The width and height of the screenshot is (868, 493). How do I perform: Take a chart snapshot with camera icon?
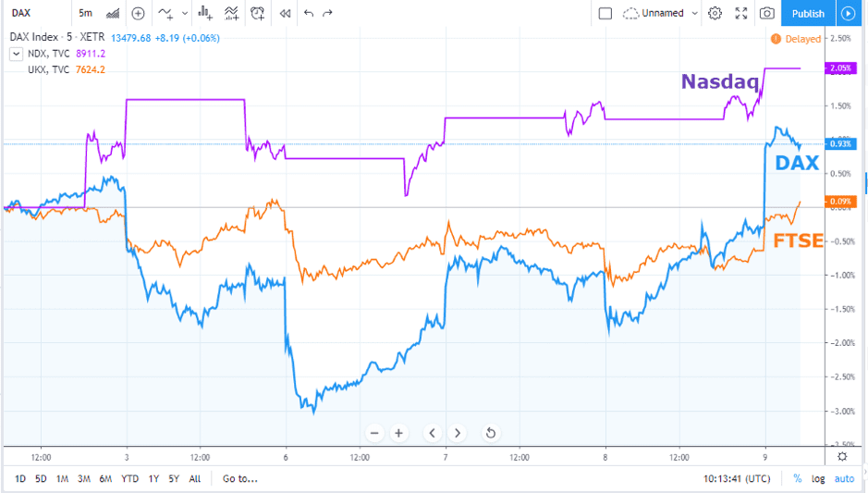(766, 13)
